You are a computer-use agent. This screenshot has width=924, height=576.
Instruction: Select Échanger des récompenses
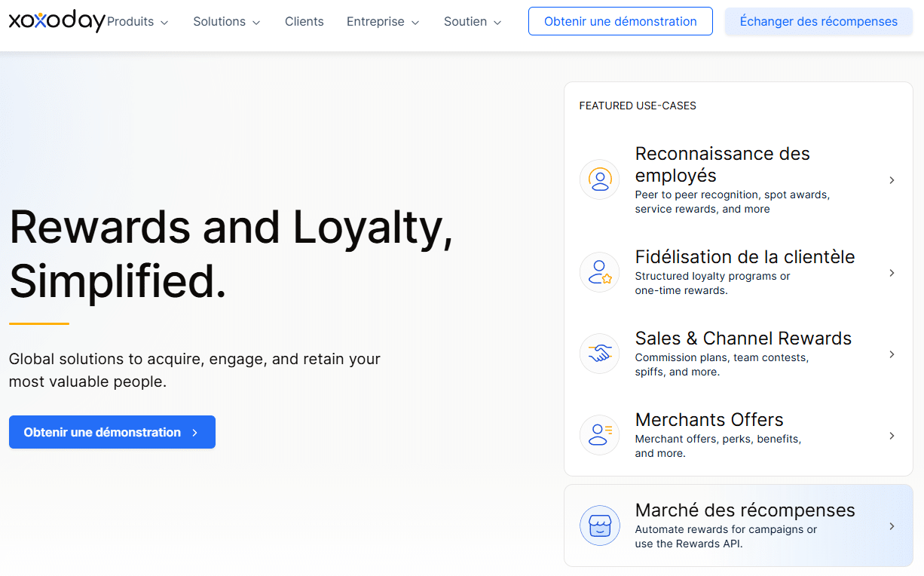818,21
